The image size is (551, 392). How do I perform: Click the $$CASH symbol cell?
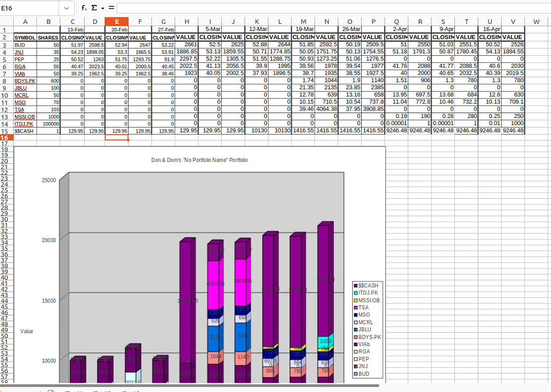pos(25,131)
